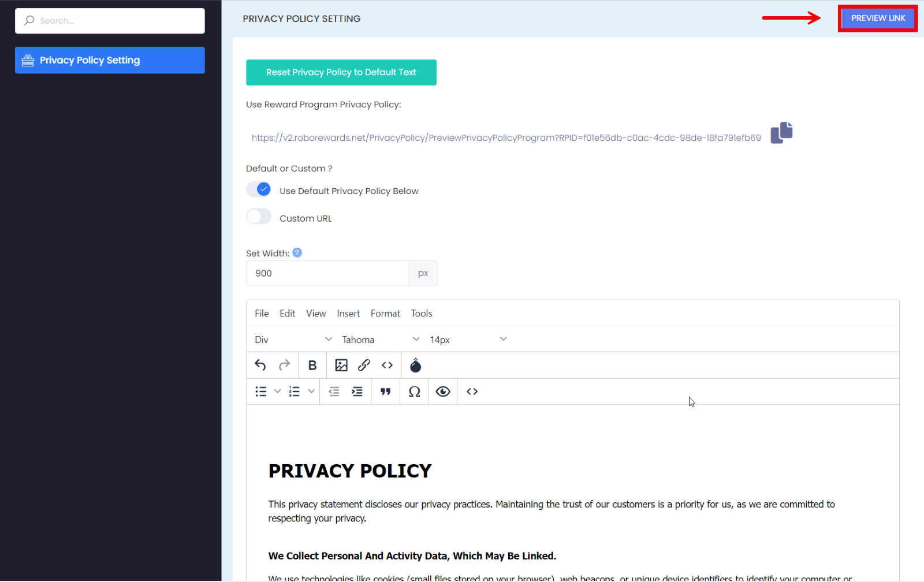Click 'We Collect Personal And Activity Data' heading

pyautogui.click(x=412, y=556)
